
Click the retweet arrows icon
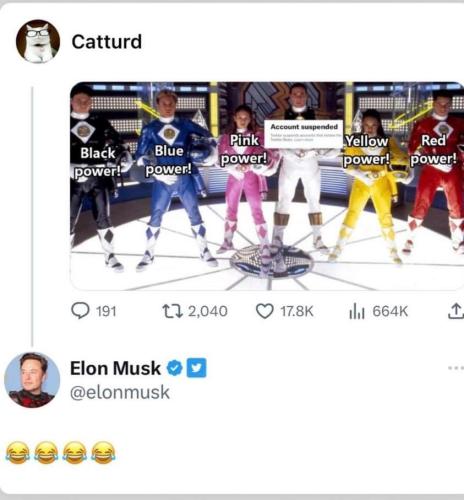(172, 311)
